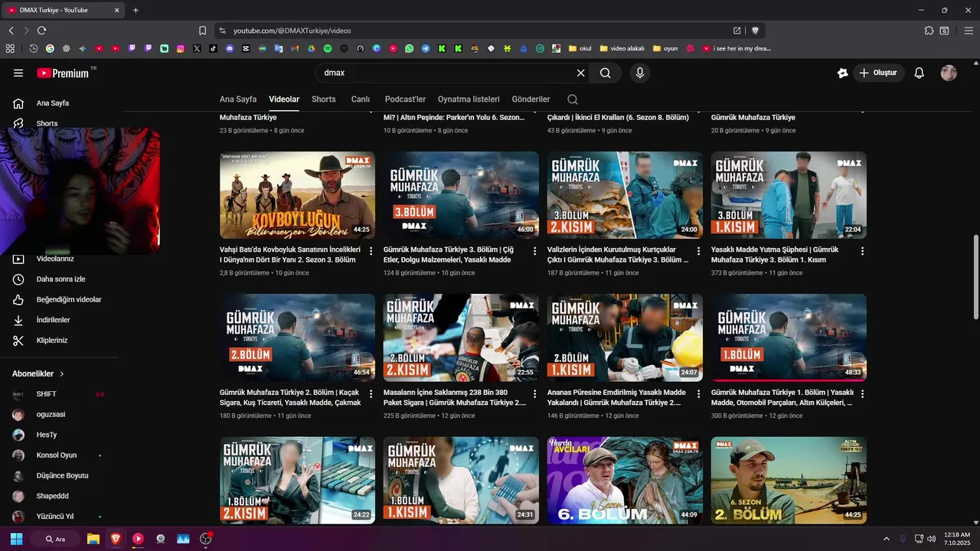This screenshot has height=551, width=980.
Task: Open the X (Twitter) bookmark icon
Action: (x=197, y=48)
